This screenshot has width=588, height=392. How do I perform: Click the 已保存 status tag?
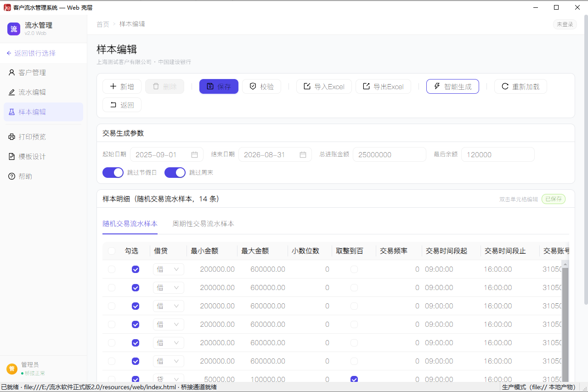click(x=554, y=199)
